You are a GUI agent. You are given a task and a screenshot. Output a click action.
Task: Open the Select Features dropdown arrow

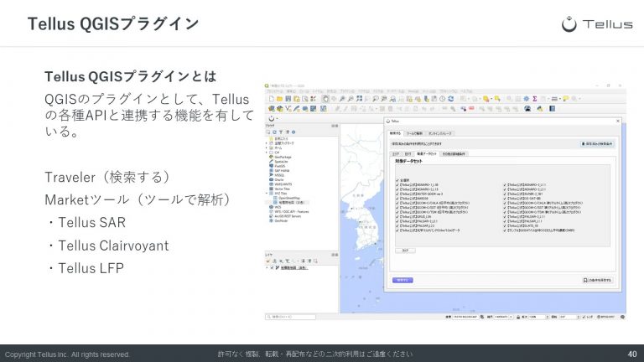(491, 99)
